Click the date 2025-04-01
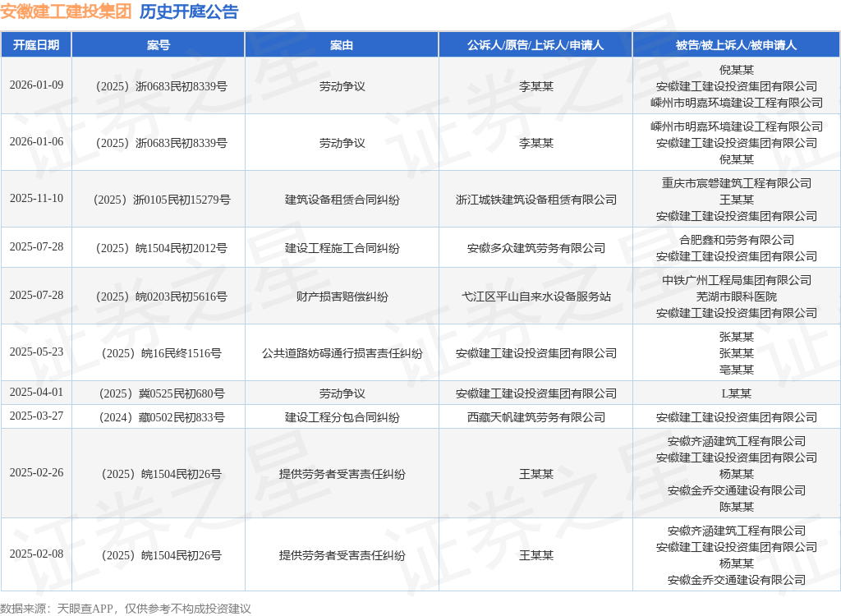This screenshot has height=616, width=841. [x=36, y=393]
